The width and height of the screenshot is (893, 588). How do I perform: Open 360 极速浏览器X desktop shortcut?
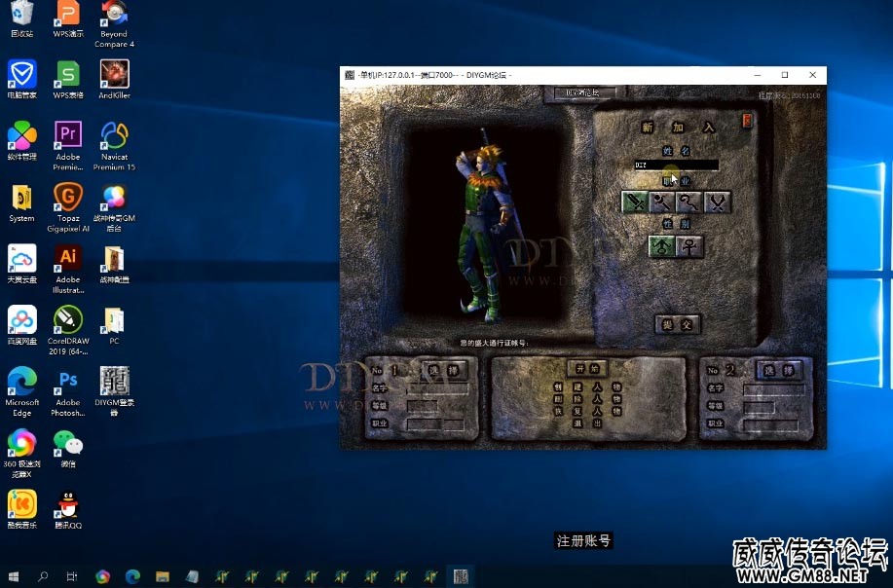[21, 453]
